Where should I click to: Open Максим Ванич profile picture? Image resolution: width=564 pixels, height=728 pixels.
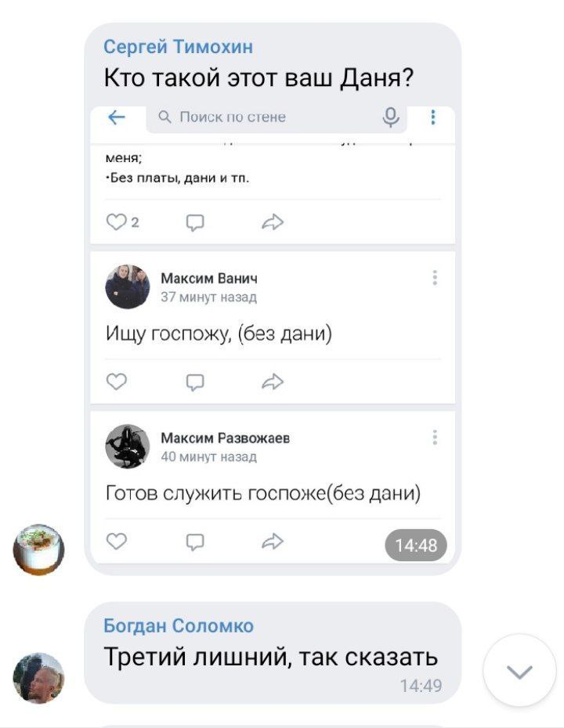coord(128,287)
